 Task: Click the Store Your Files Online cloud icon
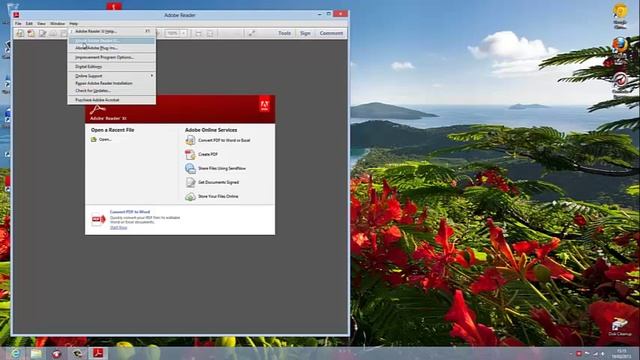pyautogui.click(x=190, y=196)
